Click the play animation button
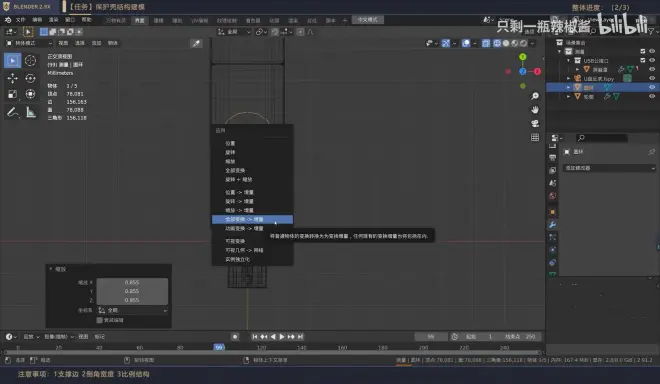Screen dimensions: 660x384 tap(282, 336)
